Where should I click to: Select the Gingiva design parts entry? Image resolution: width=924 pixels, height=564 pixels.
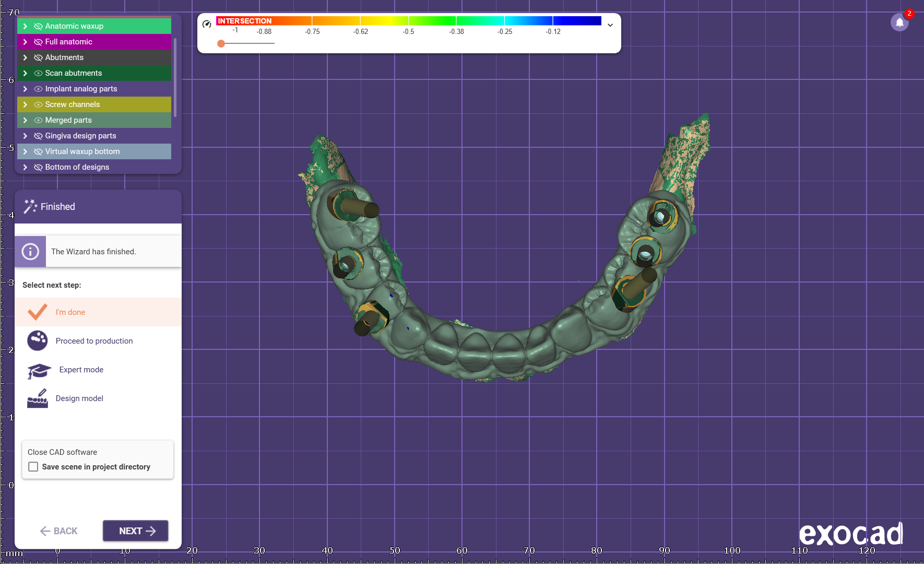(x=80, y=136)
